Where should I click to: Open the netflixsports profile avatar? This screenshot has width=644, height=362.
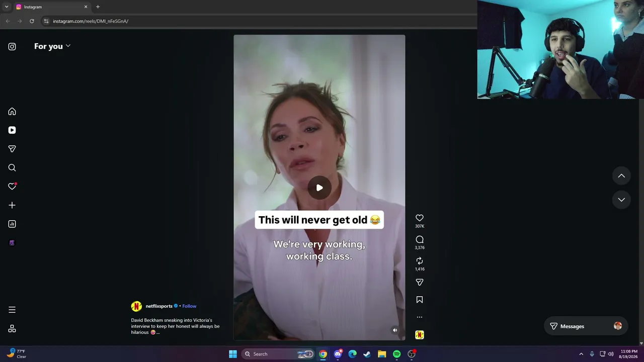click(136, 306)
